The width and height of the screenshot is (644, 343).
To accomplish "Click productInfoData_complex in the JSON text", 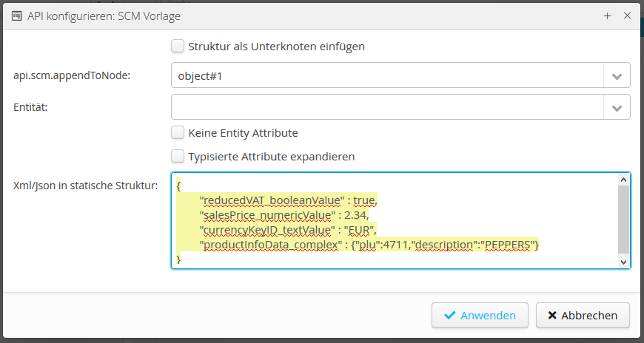I will (271, 245).
